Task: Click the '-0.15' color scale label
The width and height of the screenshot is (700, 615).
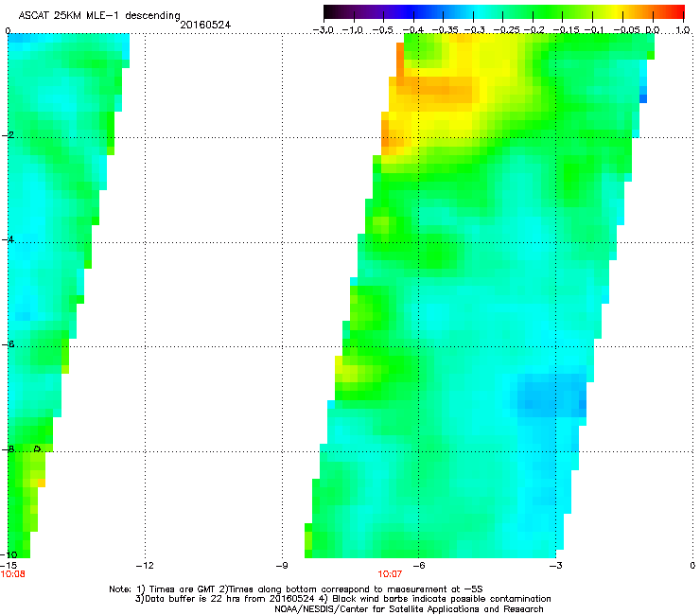Action: pyautogui.click(x=566, y=30)
